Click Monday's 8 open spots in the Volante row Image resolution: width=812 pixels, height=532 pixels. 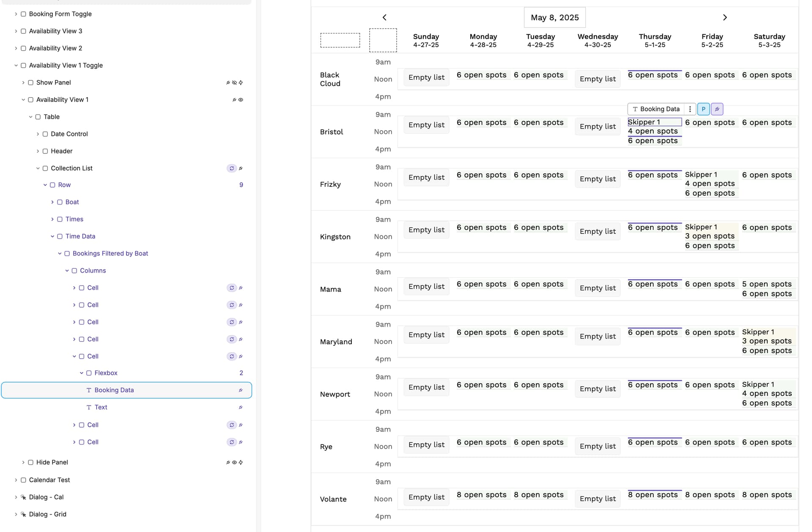(x=481, y=495)
